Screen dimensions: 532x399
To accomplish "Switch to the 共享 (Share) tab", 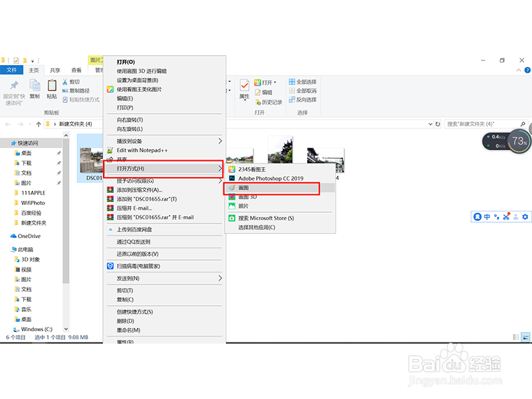I will tap(55, 70).
